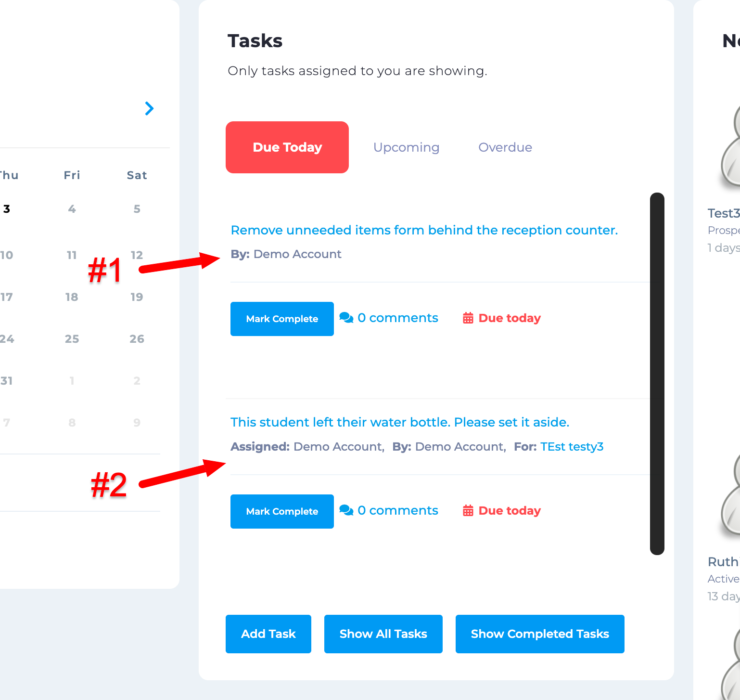
Task: Switch to the Overdue tab
Action: tap(505, 147)
